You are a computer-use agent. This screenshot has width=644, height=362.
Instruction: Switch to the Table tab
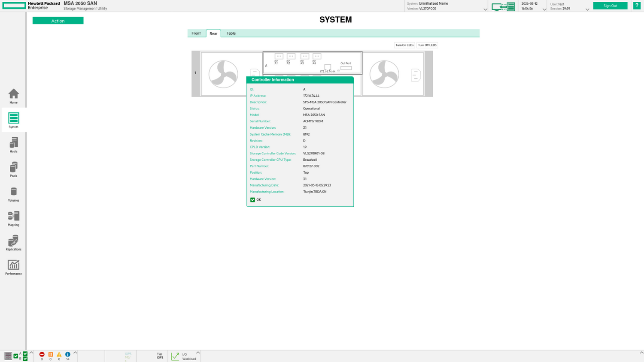(231, 33)
